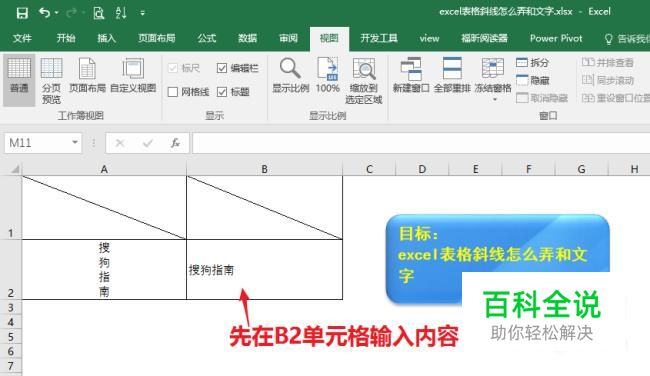Select row 3 header
The height and width of the screenshot is (376, 650).
(x=11, y=307)
